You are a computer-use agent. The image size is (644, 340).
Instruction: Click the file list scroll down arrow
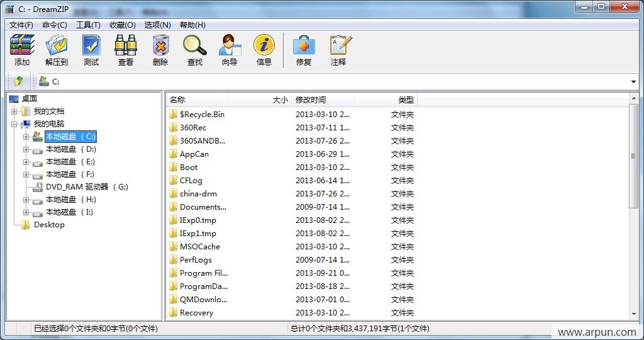tap(633, 314)
